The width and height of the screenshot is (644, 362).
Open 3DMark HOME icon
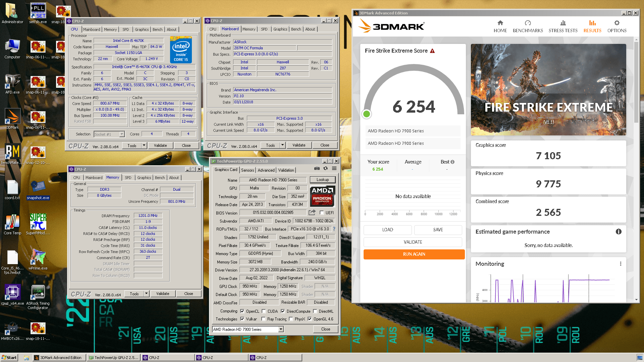click(x=500, y=23)
